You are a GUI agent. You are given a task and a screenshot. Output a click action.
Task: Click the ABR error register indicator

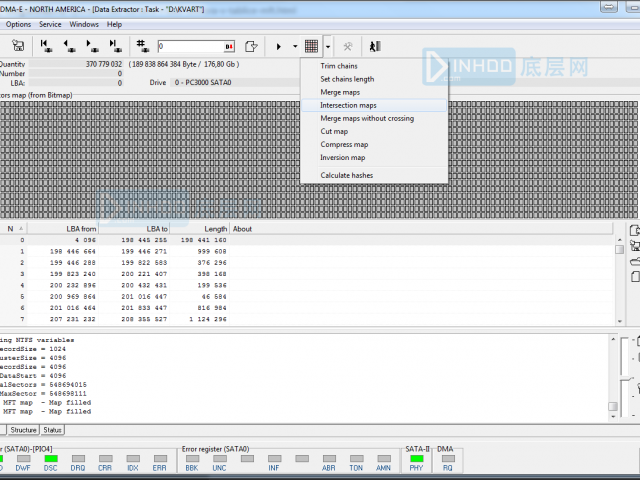[x=329, y=459]
